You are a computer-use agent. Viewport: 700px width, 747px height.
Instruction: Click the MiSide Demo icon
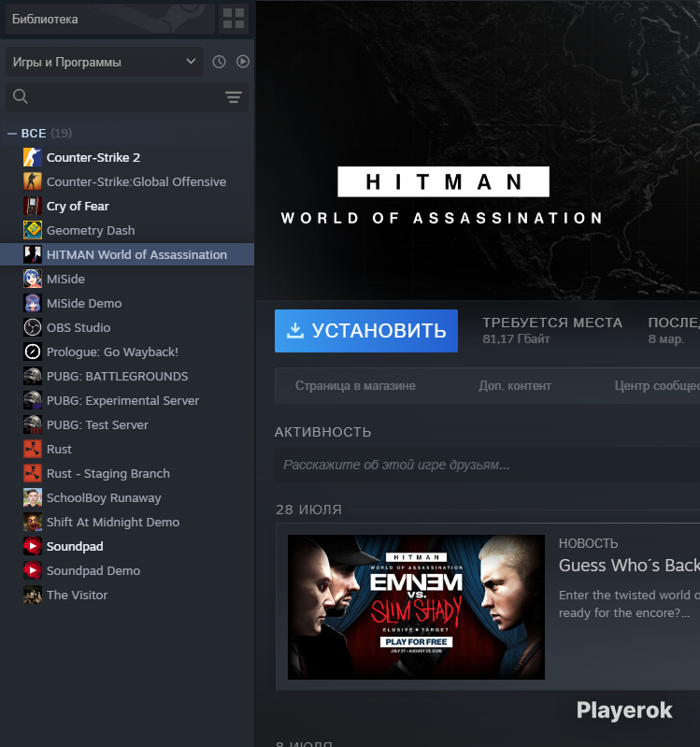[33, 303]
